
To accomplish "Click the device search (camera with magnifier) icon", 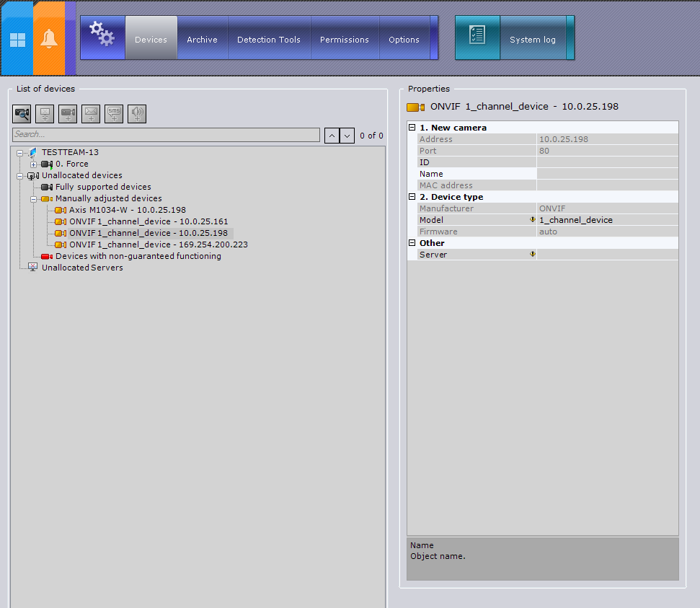I will click(22, 113).
